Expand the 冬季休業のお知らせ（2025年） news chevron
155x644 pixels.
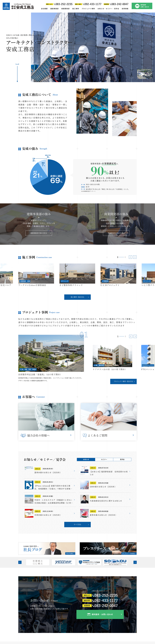coord(74,513)
